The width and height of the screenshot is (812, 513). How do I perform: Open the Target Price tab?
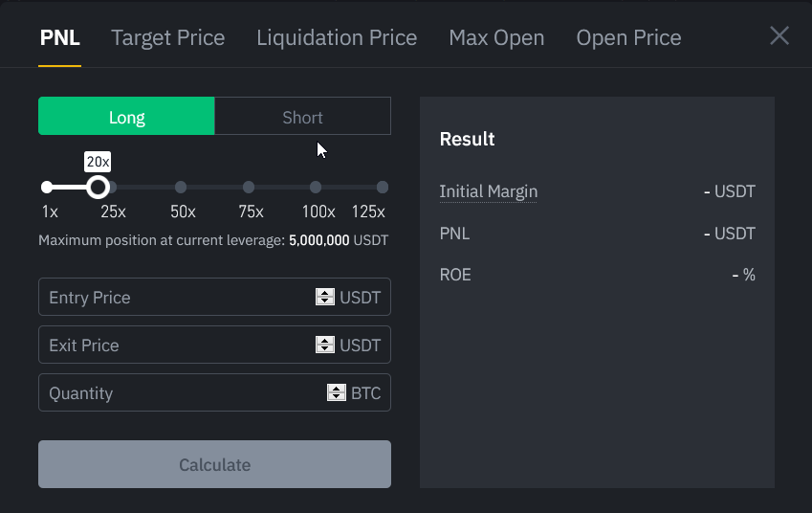click(x=167, y=38)
